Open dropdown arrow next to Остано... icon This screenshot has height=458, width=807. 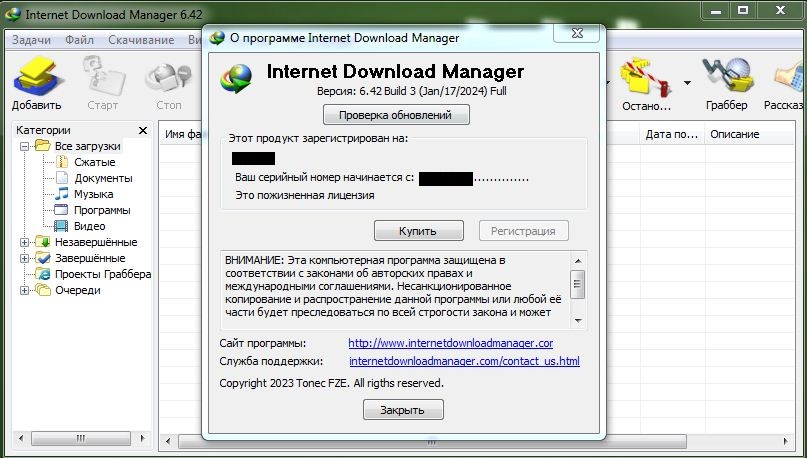click(x=688, y=83)
